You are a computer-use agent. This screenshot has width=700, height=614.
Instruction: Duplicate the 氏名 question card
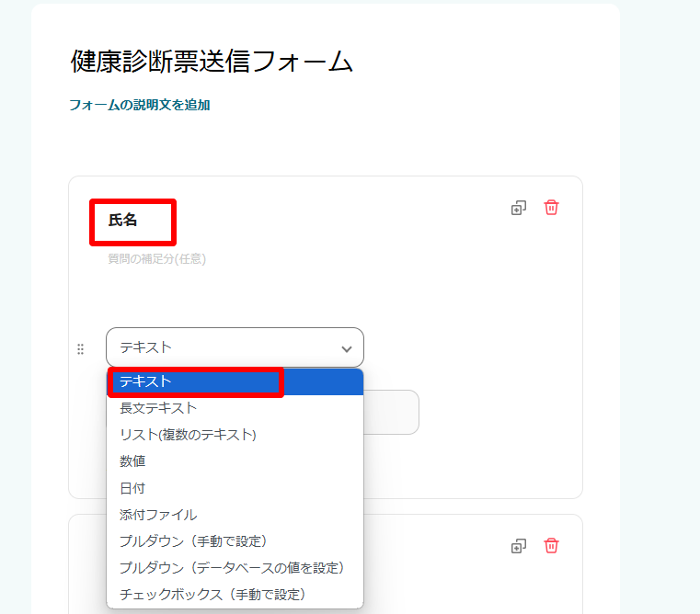pyautogui.click(x=518, y=208)
